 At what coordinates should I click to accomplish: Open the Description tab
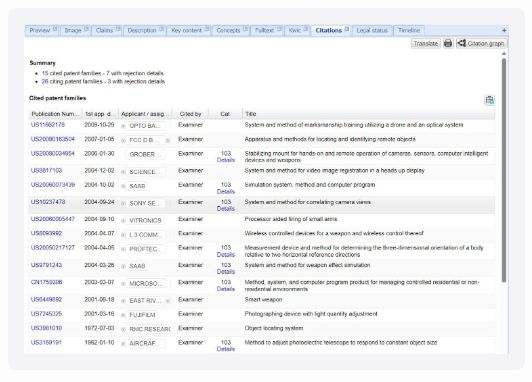(x=142, y=31)
